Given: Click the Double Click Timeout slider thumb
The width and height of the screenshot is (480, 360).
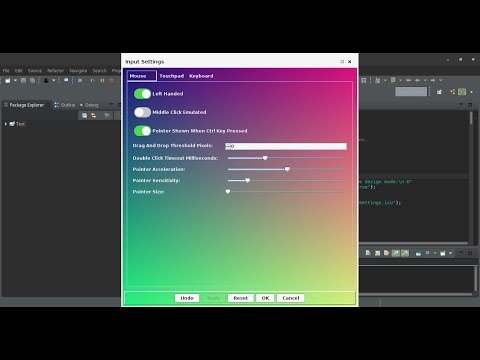Looking at the screenshot, I should point(265,158).
